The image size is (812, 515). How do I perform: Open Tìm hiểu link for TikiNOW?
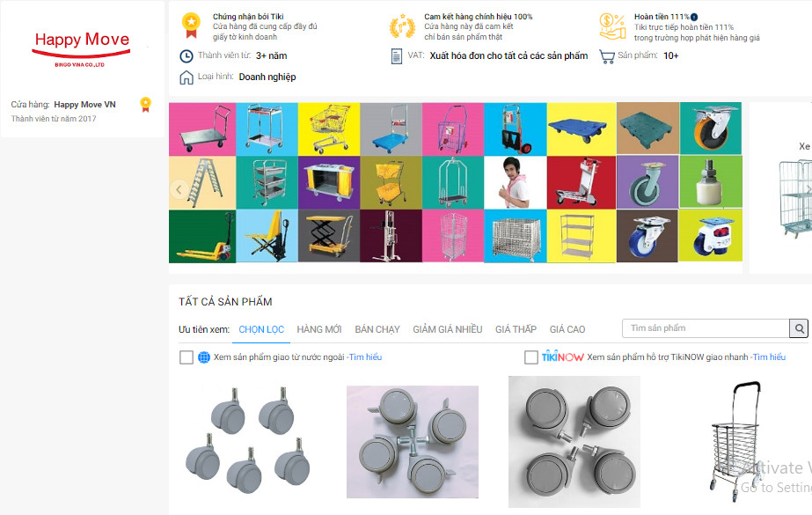769,357
